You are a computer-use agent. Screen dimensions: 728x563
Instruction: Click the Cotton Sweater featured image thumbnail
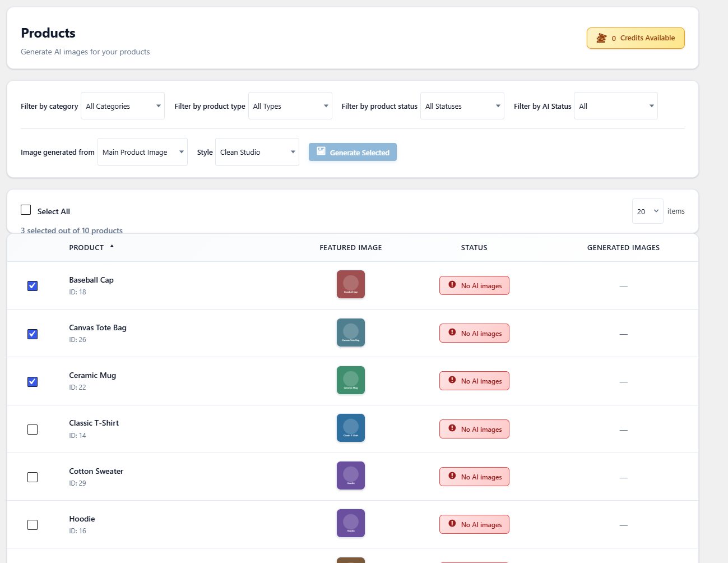pos(351,476)
